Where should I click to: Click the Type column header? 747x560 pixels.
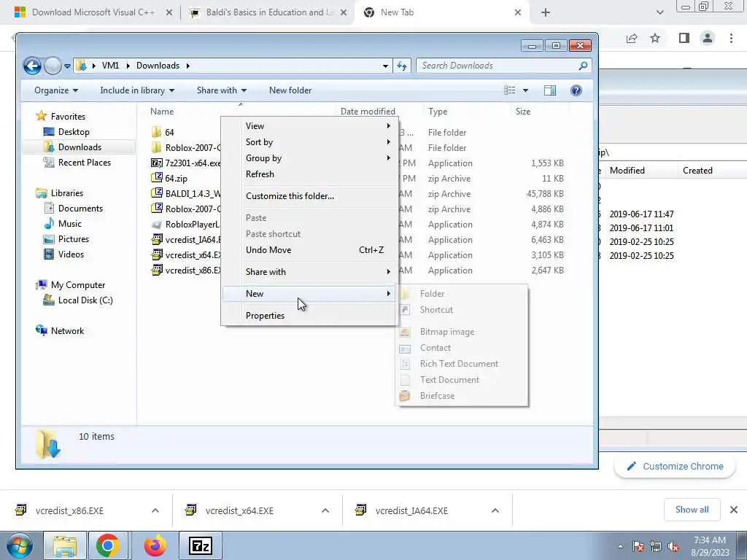pyautogui.click(x=438, y=112)
